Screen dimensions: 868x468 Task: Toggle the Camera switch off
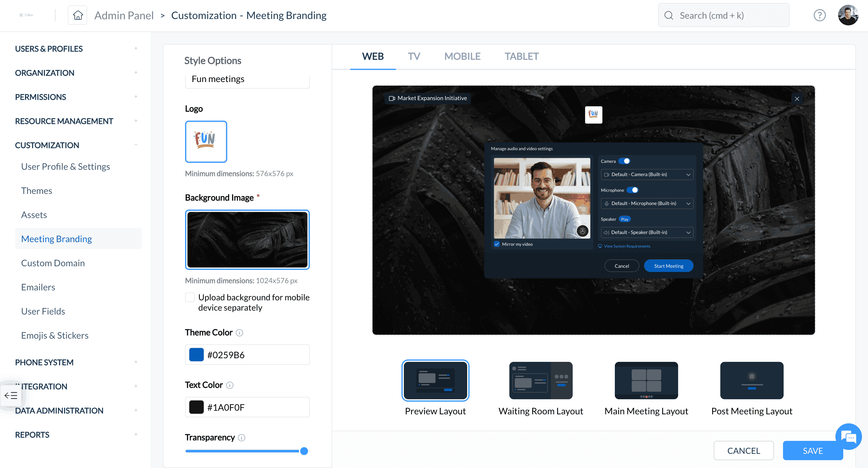pyautogui.click(x=624, y=161)
